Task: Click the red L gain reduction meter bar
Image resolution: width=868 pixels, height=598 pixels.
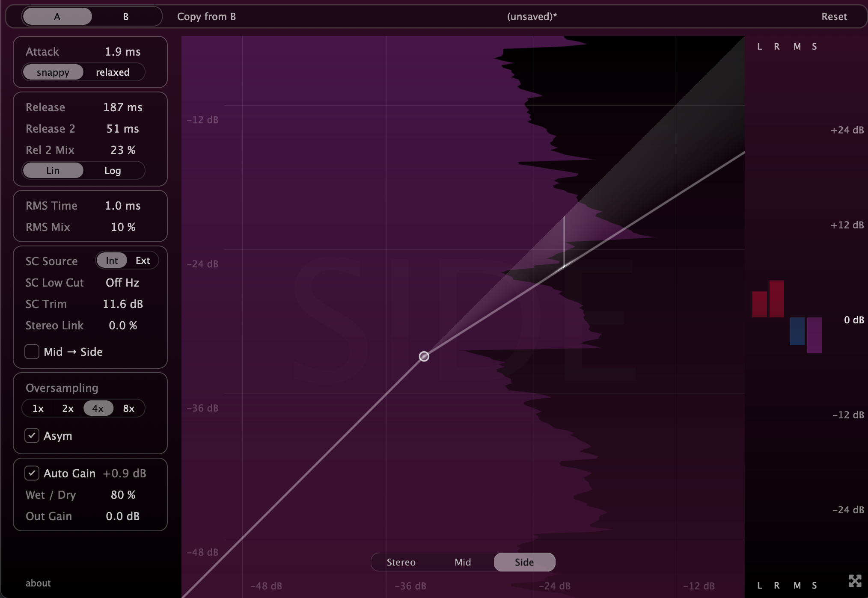Action: point(760,304)
